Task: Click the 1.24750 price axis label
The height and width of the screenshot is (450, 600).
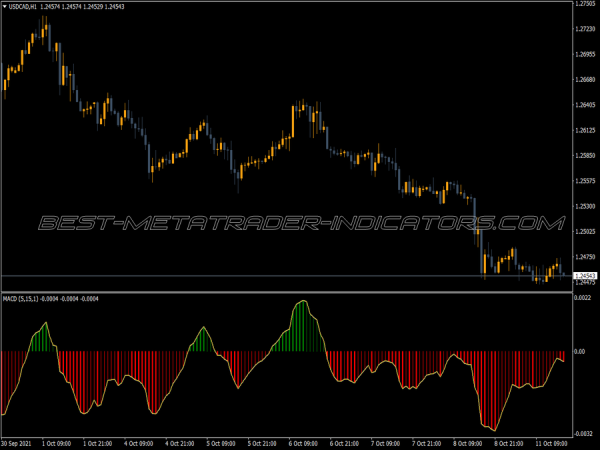Action: [585, 257]
